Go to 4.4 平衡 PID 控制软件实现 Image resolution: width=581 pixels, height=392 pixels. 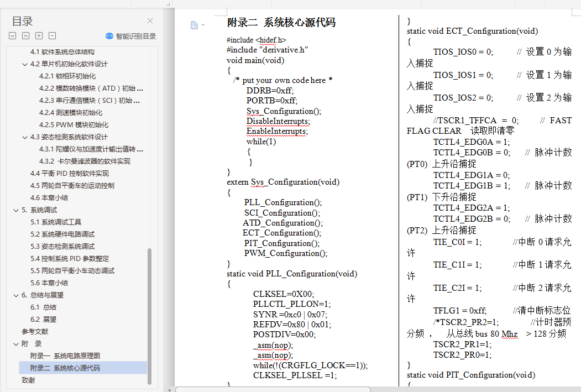(x=70, y=174)
